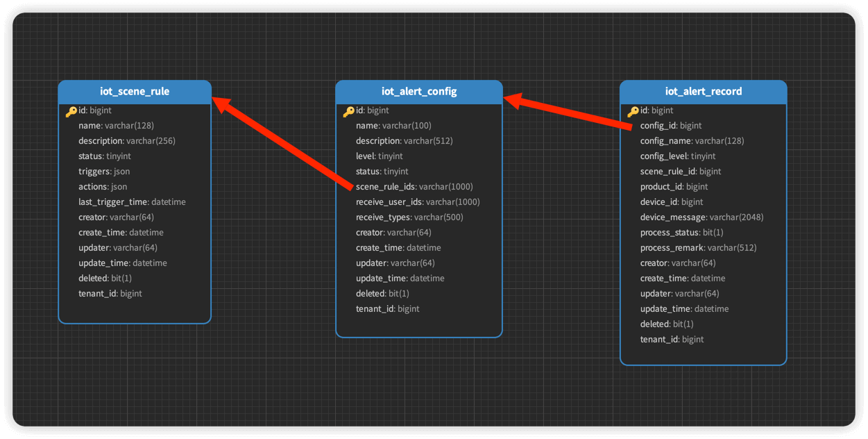Select the triggers json field
This screenshot has height=439, width=868.
[x=104, y=172]
